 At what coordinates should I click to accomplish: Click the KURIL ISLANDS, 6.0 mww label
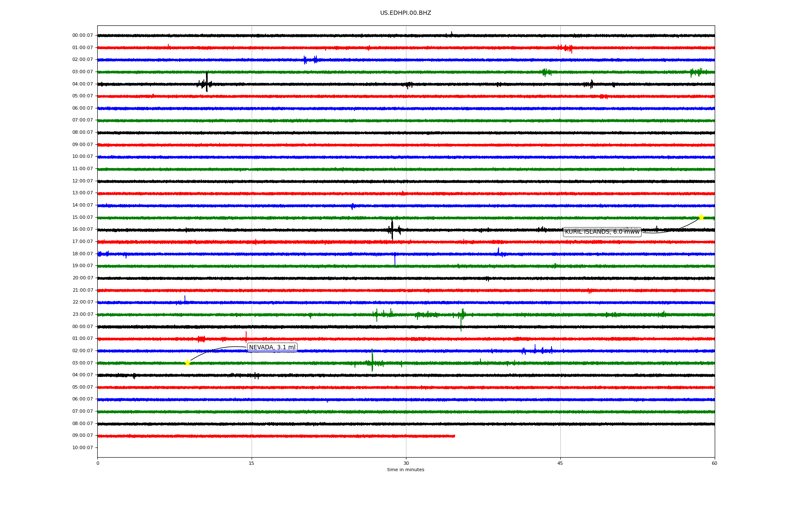coord(602,232)
